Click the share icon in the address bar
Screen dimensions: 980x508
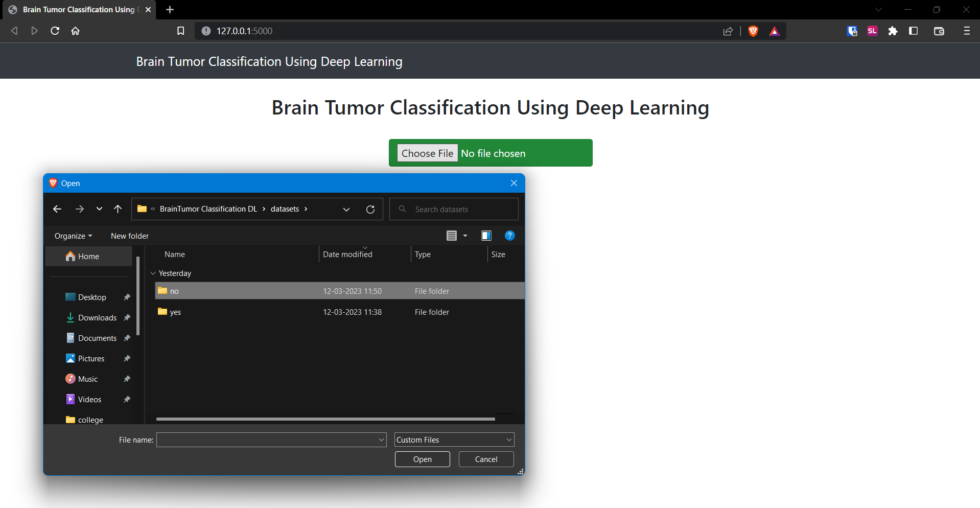point(728,31)
